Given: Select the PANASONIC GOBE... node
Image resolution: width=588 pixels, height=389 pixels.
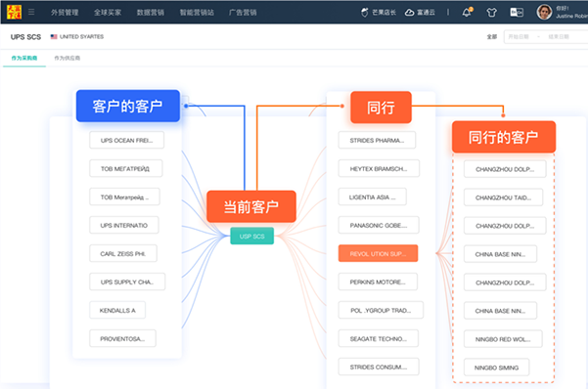Looking at the screenshot, I should pyautogui.click(x=379, y=225).
